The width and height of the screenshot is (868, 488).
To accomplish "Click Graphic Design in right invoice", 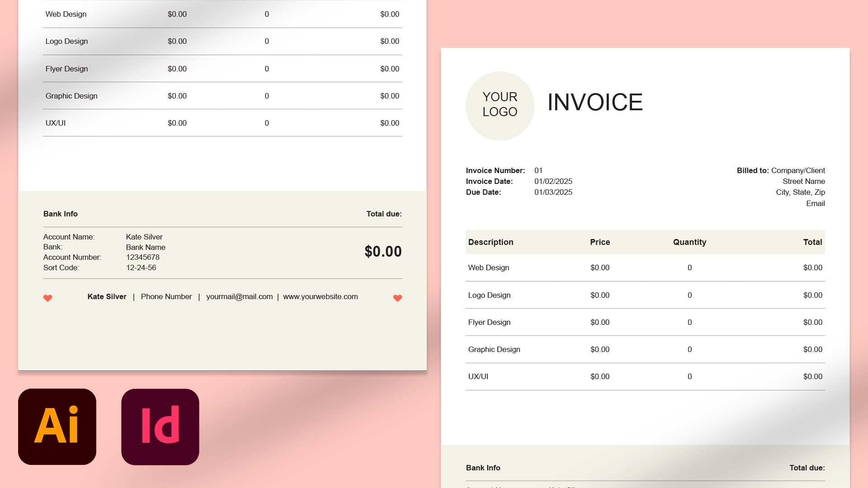I will pos(494,349).
